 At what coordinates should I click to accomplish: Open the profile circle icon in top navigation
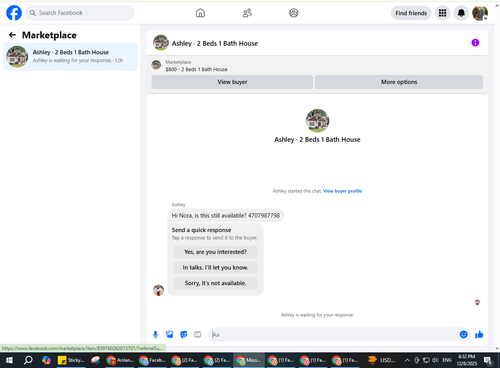click(x=294, y=13)
